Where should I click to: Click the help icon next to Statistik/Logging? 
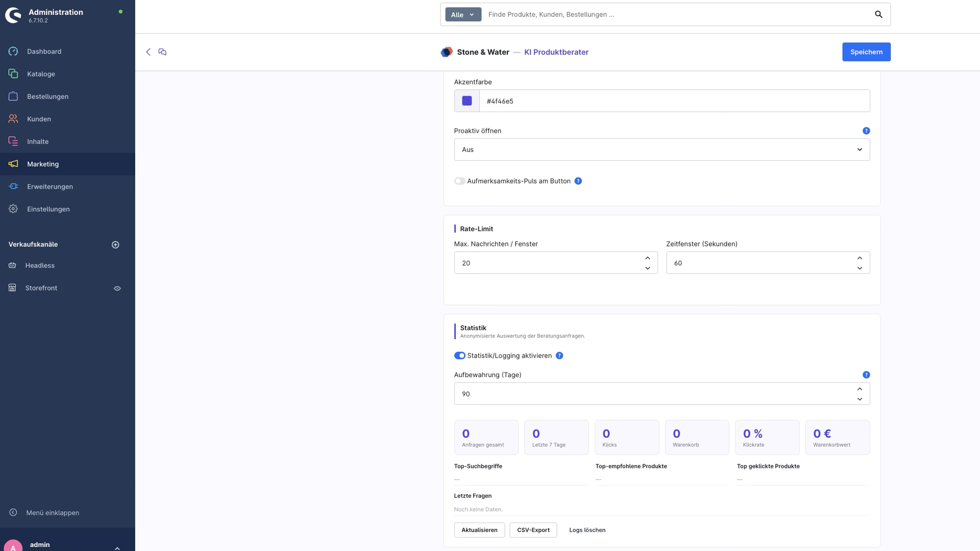(x=559, y=356)
